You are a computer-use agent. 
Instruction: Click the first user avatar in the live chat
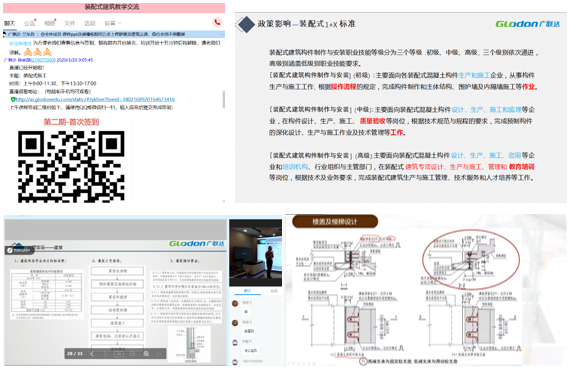(235, 303)
